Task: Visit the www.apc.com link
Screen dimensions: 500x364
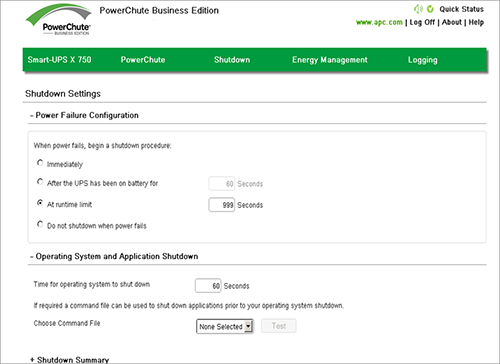Action: click(x=379, y=22)
